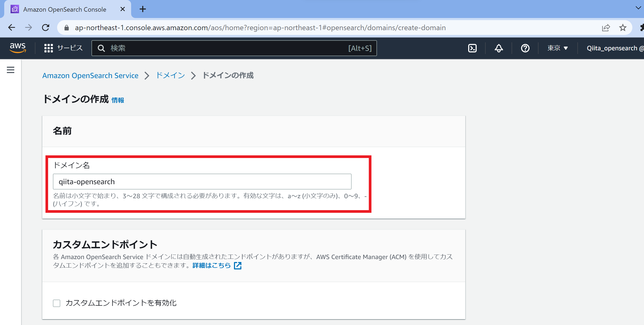644x325 pixels.
Task: Bookmark this page with the star
Action: tap(623, 28)
